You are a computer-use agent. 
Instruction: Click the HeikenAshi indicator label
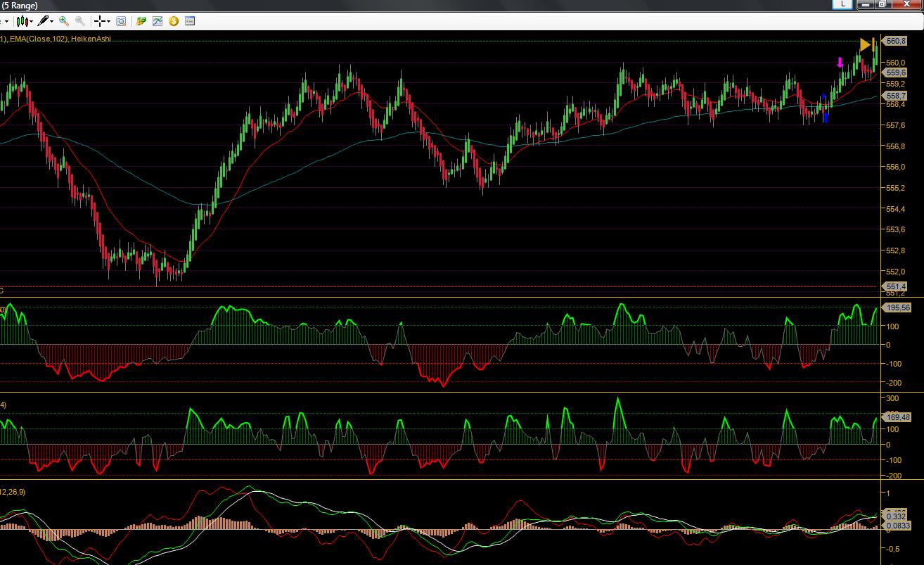[91, 39]
